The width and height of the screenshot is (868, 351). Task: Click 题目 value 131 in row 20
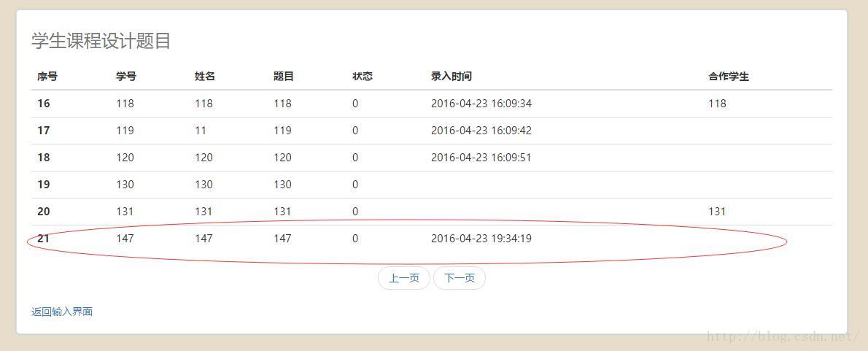point(282,212)
